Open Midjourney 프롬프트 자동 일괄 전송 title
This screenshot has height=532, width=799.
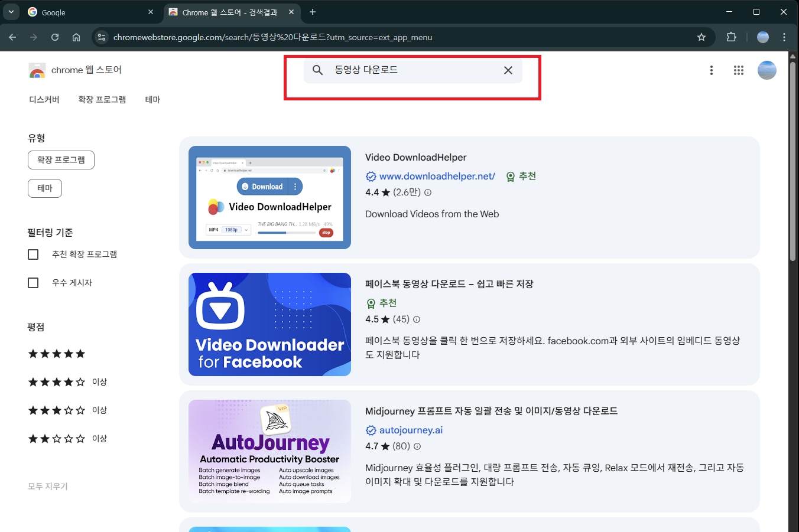[x=491, y=411]
